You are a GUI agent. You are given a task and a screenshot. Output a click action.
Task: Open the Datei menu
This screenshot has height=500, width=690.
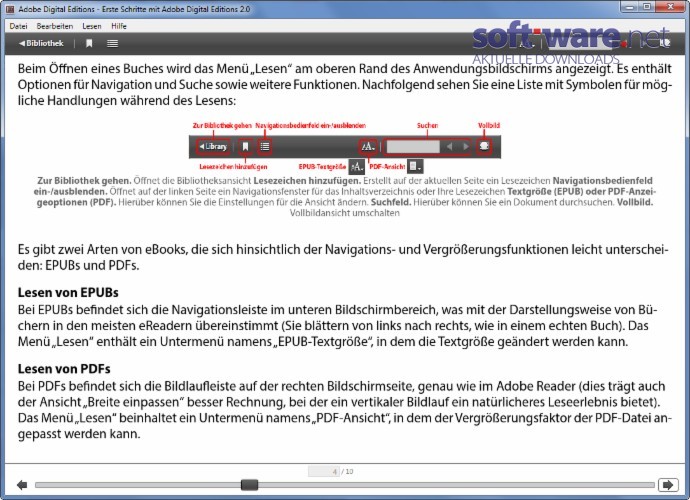pos(18,26)
